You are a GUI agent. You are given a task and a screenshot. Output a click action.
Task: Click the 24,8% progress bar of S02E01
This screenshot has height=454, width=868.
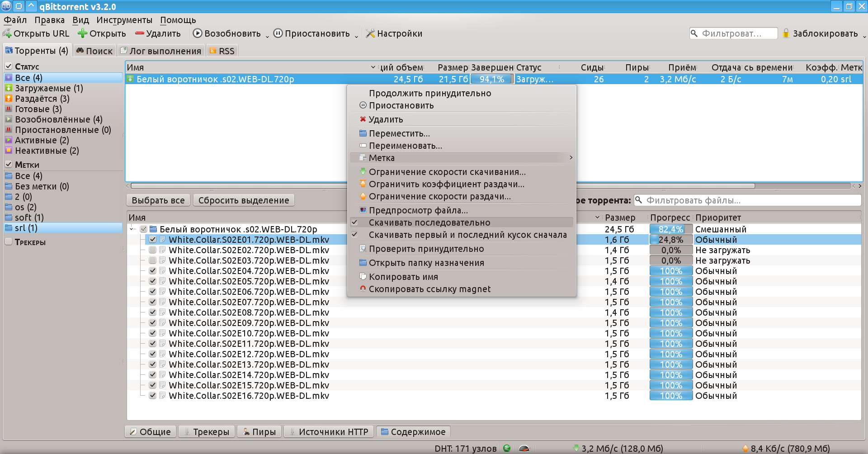pyautogui.click(x=671, y=240)
